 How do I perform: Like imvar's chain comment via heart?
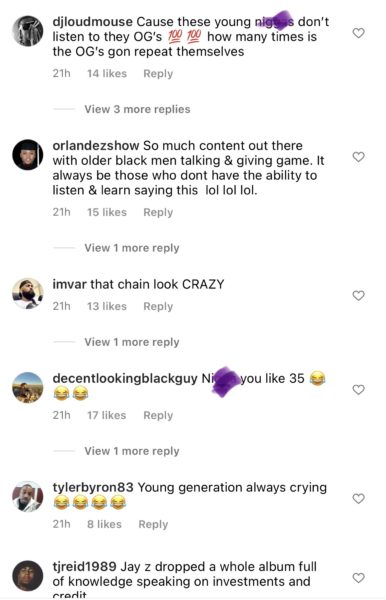[358, 296]
